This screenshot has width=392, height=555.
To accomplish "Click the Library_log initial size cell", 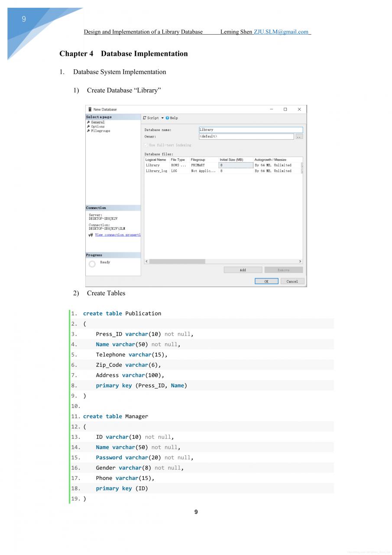I will (236, 171).
